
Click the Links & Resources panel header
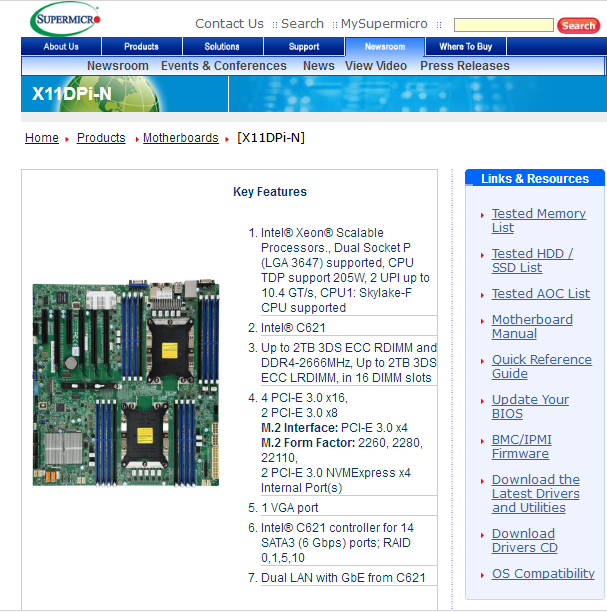click(535, 178)
